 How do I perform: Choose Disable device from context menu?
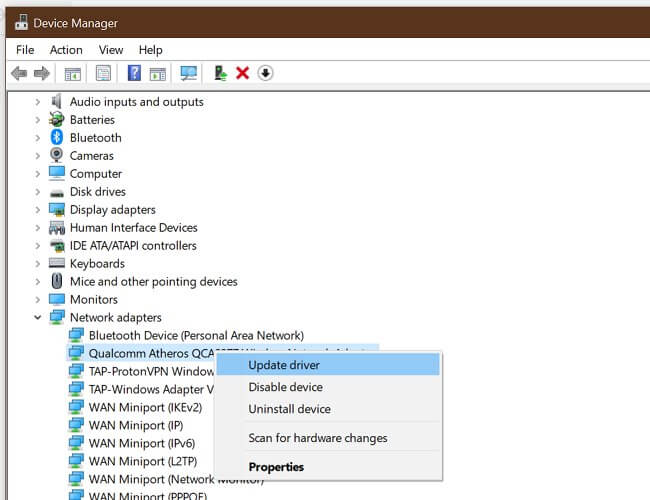328,387
